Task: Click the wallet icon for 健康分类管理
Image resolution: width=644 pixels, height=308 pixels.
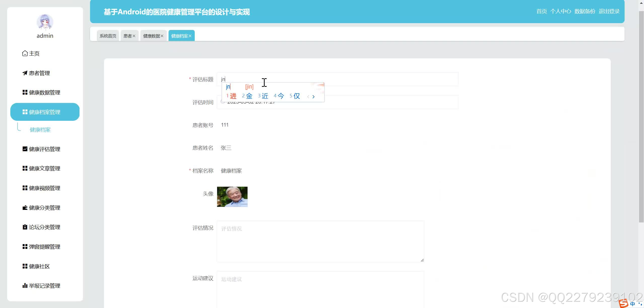Action: (x=25, y=208)
